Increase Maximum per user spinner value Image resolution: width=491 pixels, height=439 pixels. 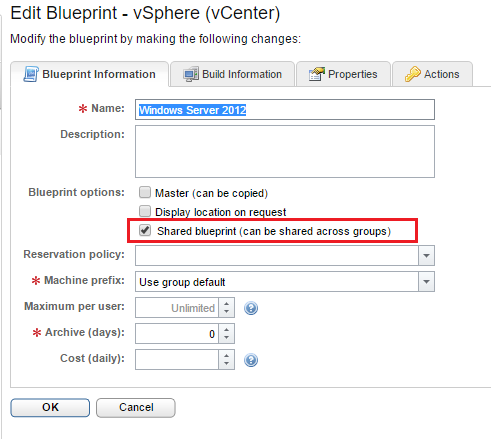pos(227,303)
